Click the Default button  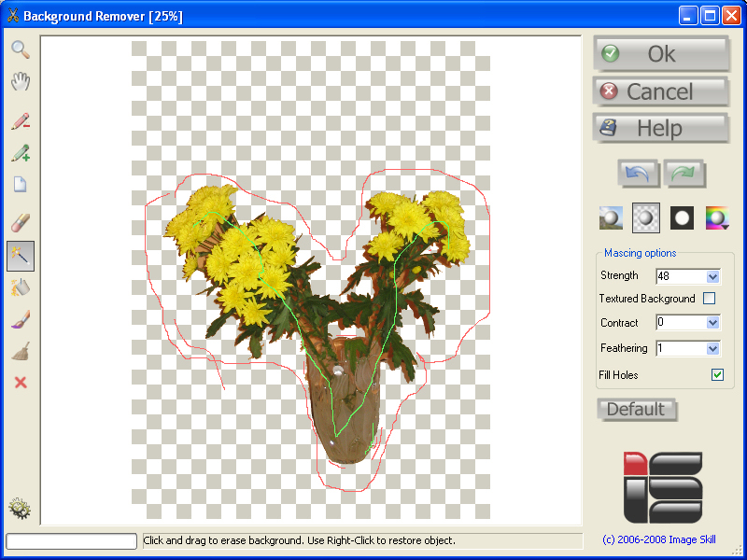tap(637, 409)
